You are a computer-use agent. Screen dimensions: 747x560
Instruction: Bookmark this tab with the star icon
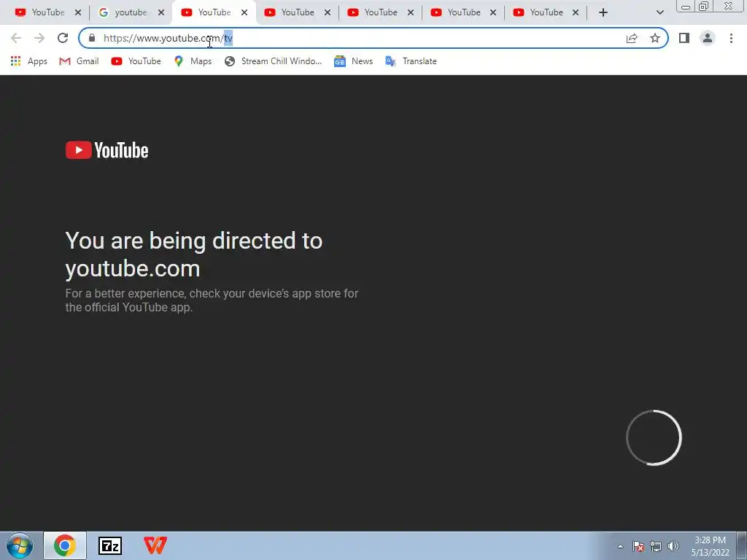[655, 38]
